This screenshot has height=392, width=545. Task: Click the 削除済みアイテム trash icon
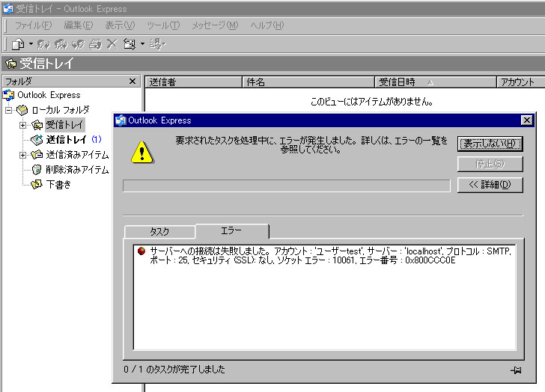[37, 169]
